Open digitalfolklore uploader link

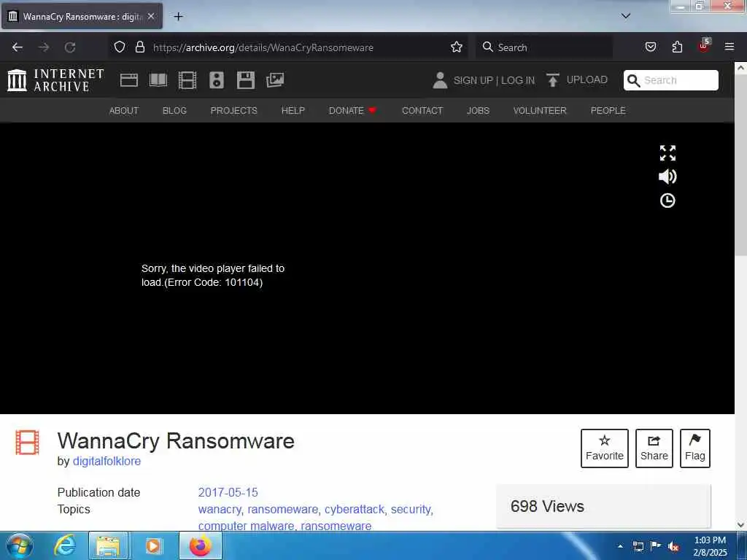107,461
